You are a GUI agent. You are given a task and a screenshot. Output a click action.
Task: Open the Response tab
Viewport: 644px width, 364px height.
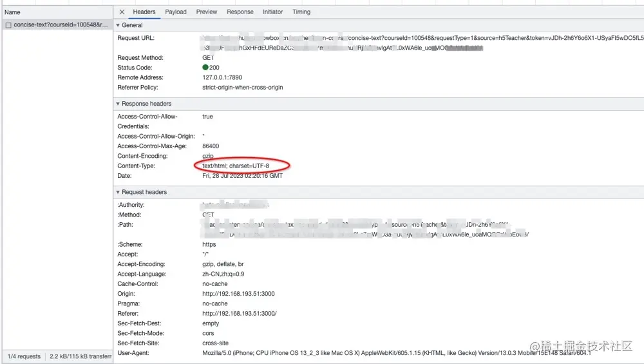[x=240, y=12]
